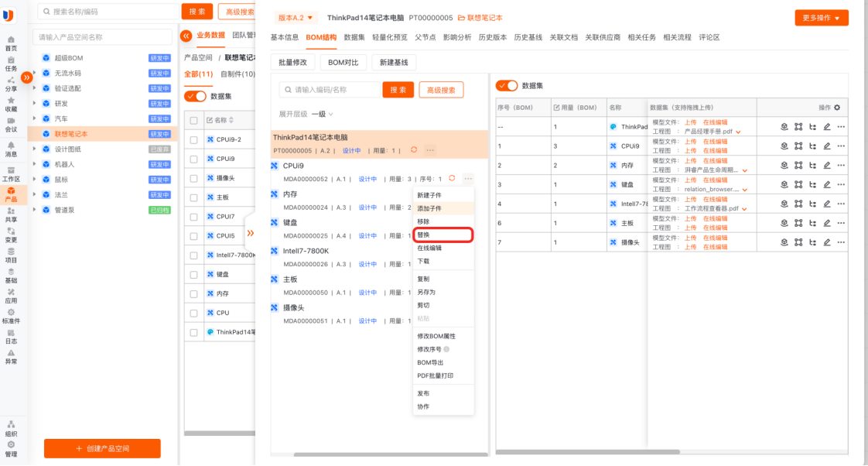Choose 添加子件 from the context menu

point(443,208)
